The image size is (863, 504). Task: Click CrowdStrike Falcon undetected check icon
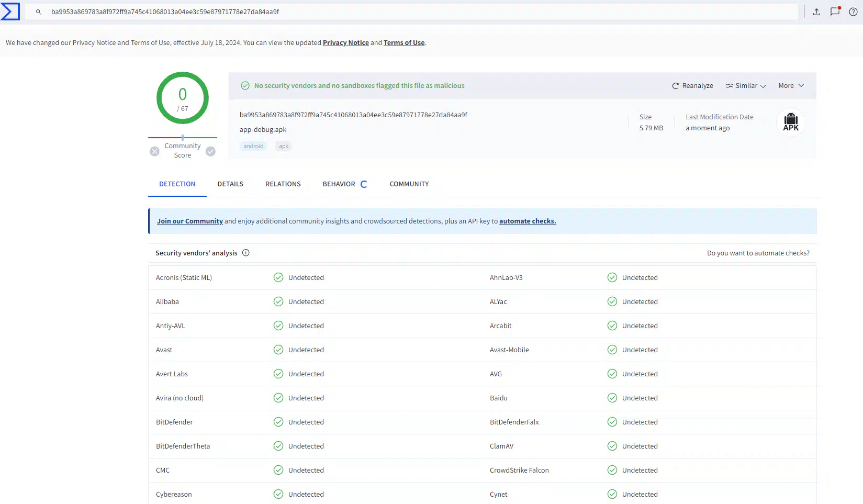pos(612,470)
